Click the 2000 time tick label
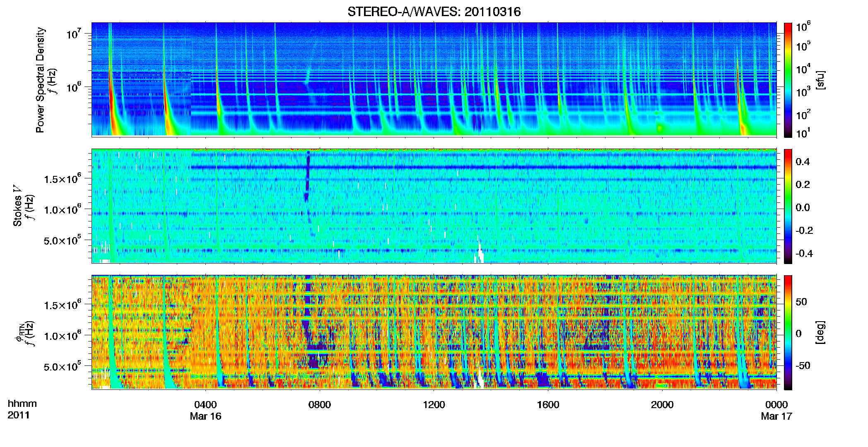The width and height of the screenshot is (868, 447). (662, 405)
